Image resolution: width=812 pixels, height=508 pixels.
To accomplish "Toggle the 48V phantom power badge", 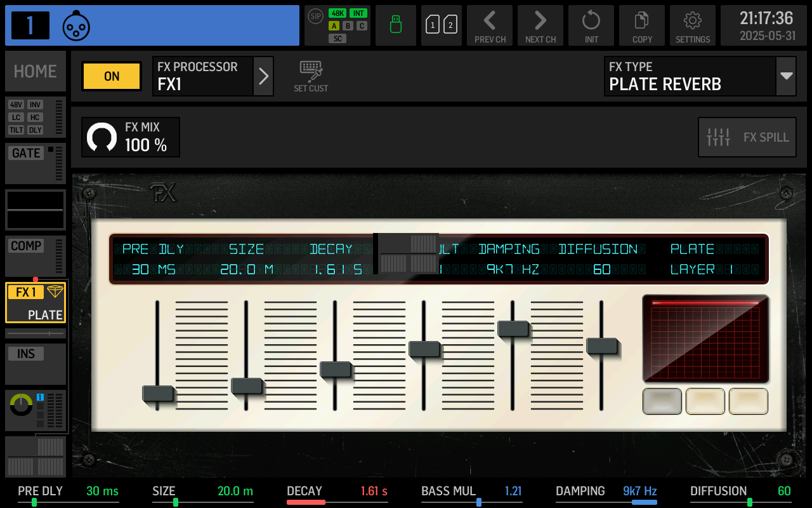I will (16, 105).
